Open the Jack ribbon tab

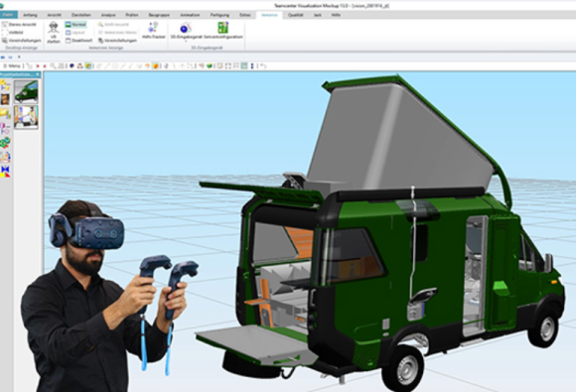pyautogui.click(x=318, y=15)
